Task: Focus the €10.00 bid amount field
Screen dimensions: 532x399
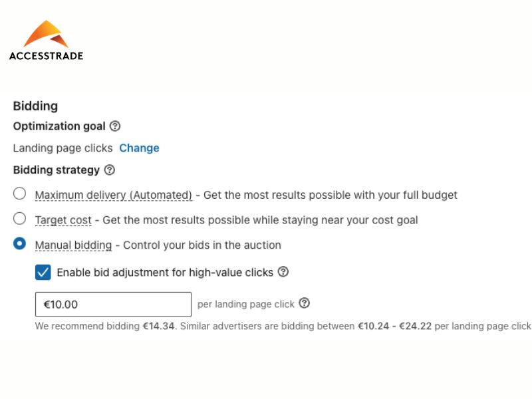Action: pyautogui.click(x=113, y=305)
